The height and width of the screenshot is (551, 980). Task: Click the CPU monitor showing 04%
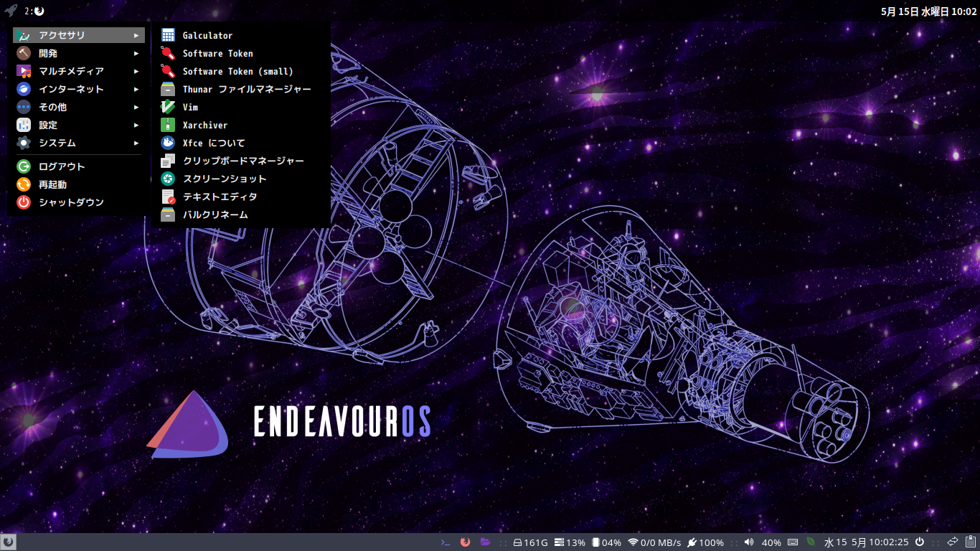point(606,542)
